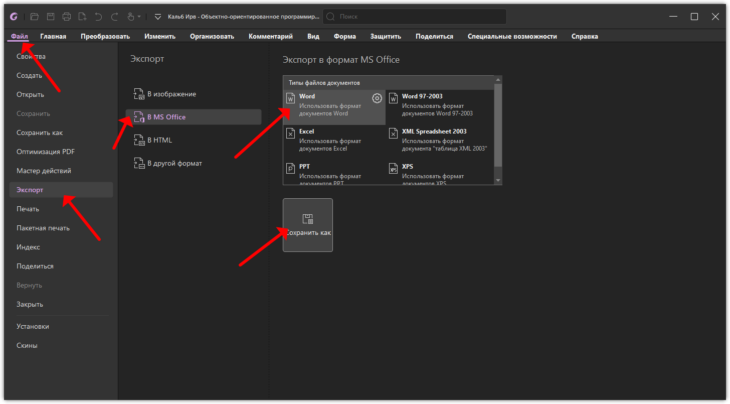Screen dimensions: 730x404
Task: Select XML Spreadsheet 2003 format
Action: click(440, 142)
